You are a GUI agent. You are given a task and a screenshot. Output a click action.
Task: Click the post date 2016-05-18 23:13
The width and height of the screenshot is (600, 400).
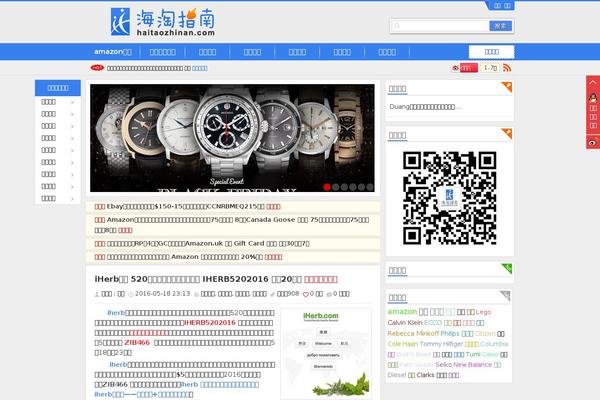tap(162, 294)
